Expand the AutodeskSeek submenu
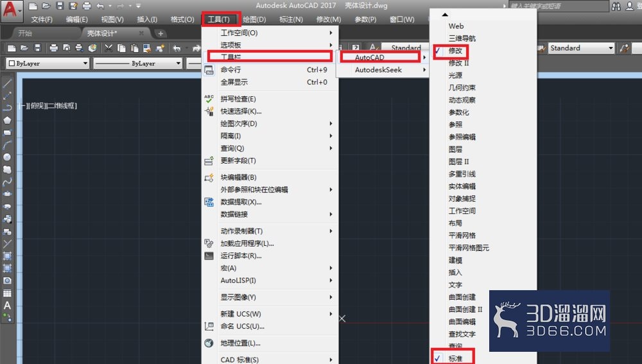Viewport: 642px width, 364px height. 383,70
